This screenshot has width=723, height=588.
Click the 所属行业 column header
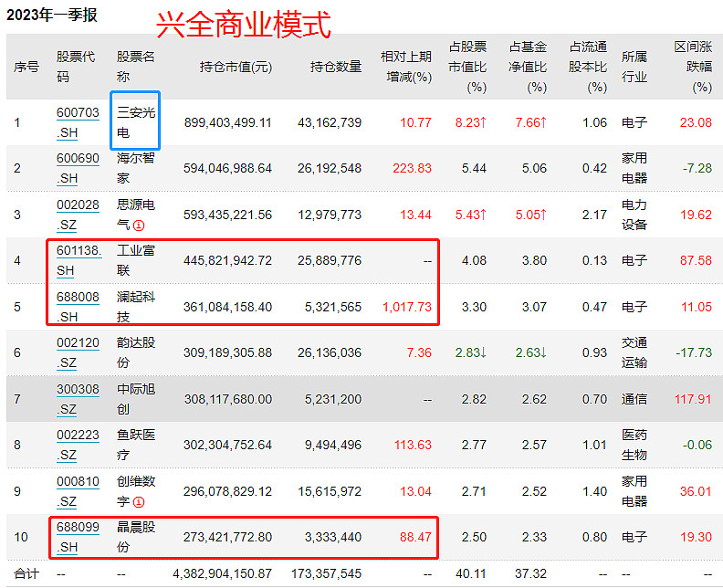click(x=634, y=68)
